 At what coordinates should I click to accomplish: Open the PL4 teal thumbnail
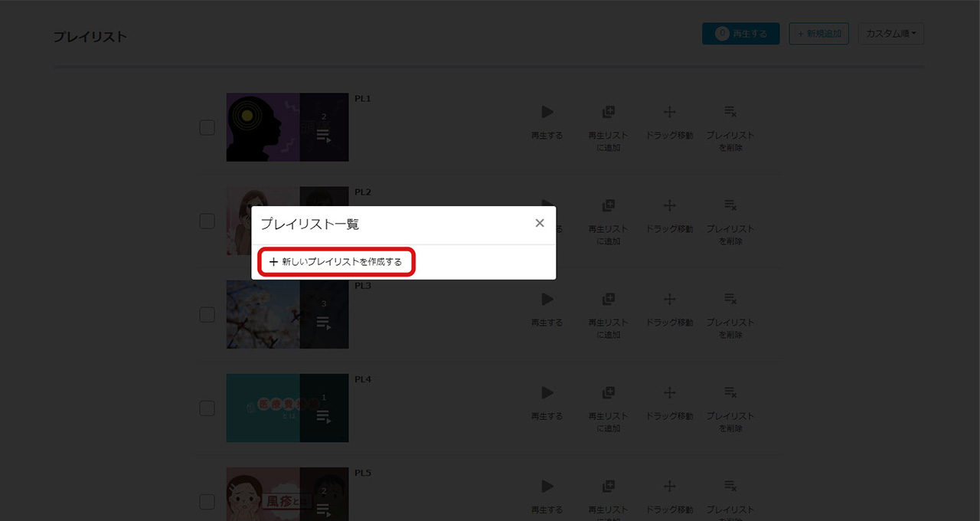(287, 408)
